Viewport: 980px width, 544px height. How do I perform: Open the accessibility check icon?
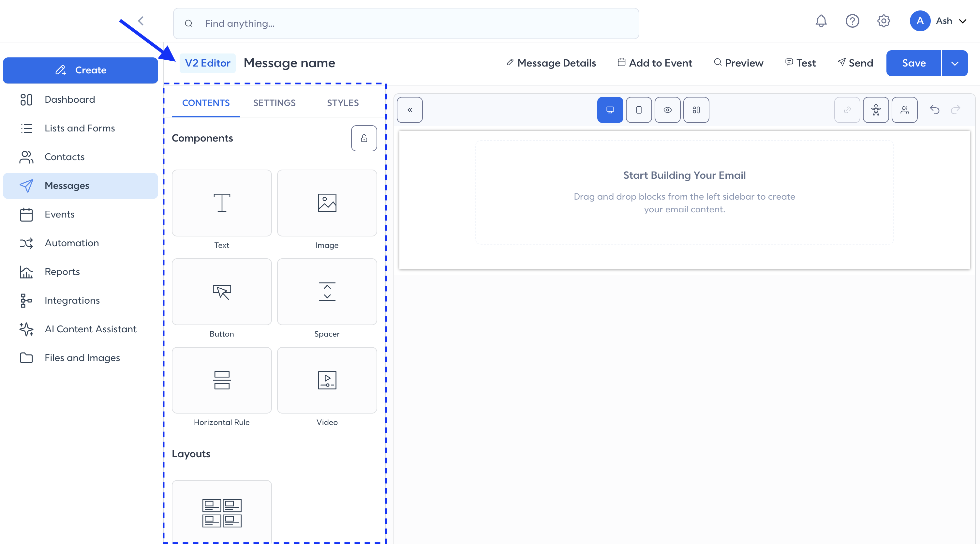[x=876, y=110]
